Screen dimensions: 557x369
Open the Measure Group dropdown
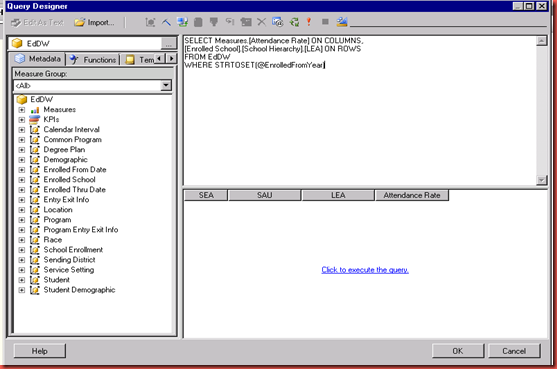click(166, 85)
